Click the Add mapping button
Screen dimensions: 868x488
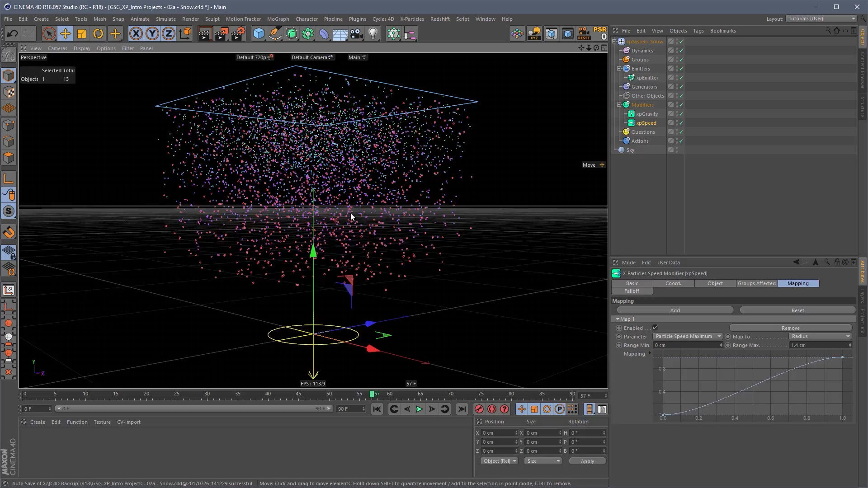click(x=675, y=310)
